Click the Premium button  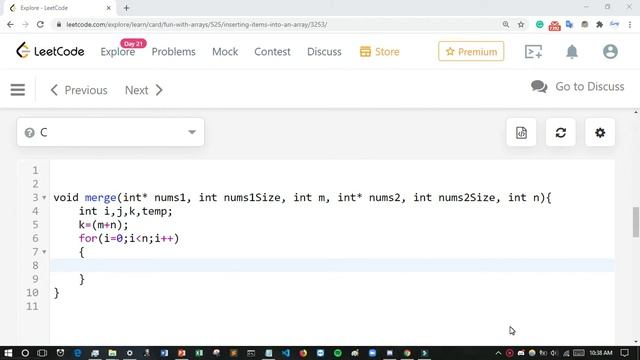[x=471, y=51]
